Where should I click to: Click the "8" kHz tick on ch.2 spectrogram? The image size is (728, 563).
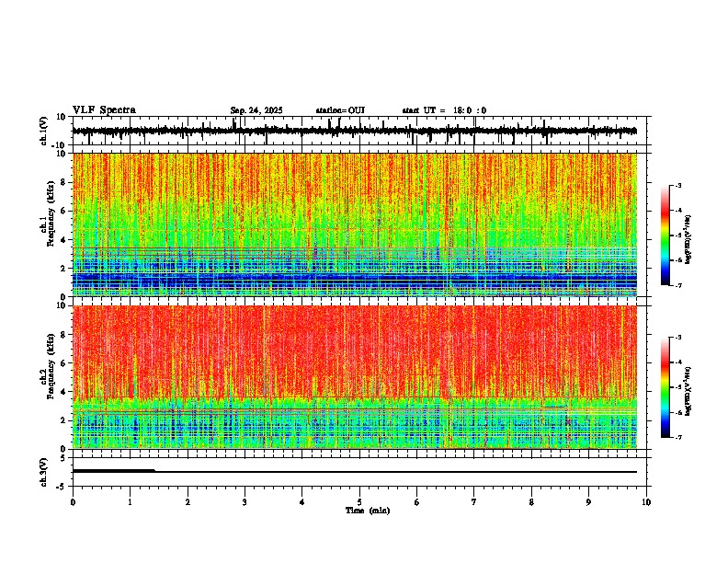[x=63, y=335]
